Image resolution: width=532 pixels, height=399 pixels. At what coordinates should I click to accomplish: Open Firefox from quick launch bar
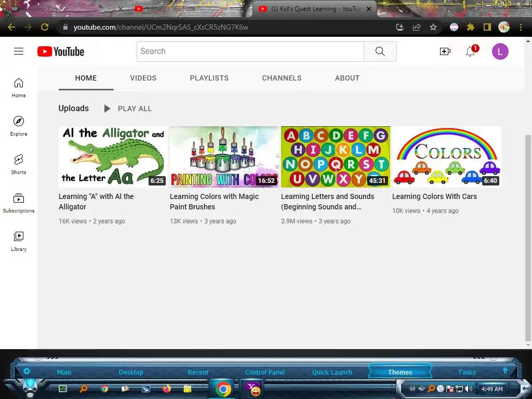167,389
